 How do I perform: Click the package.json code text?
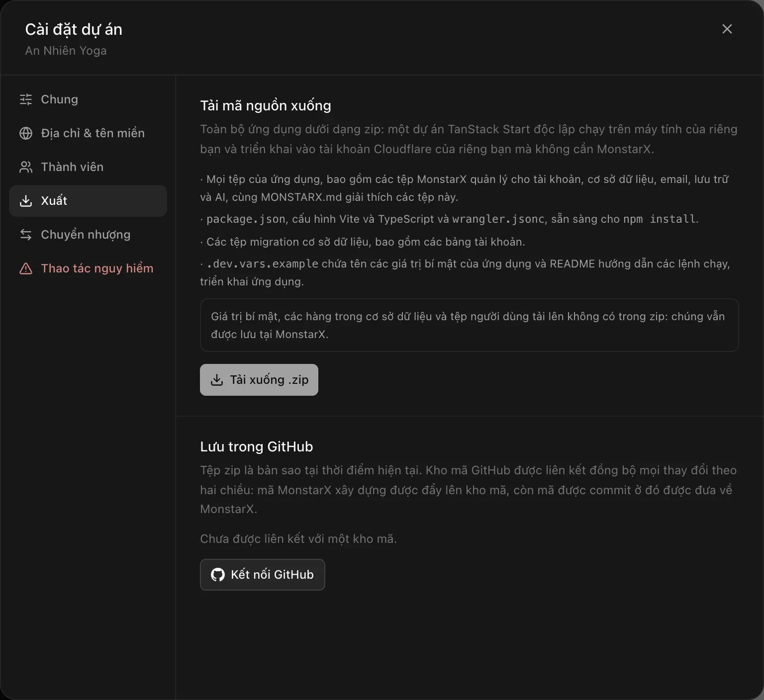246,219
